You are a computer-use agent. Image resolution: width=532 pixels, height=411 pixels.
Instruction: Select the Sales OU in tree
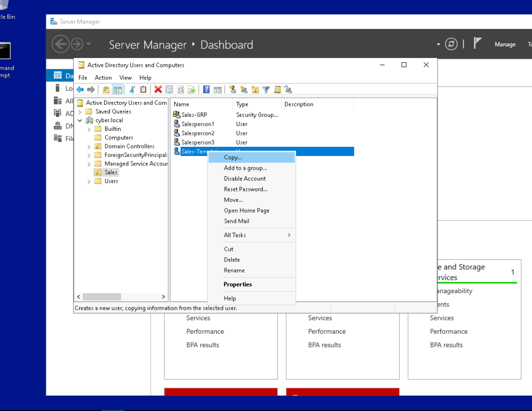(111, 172)
